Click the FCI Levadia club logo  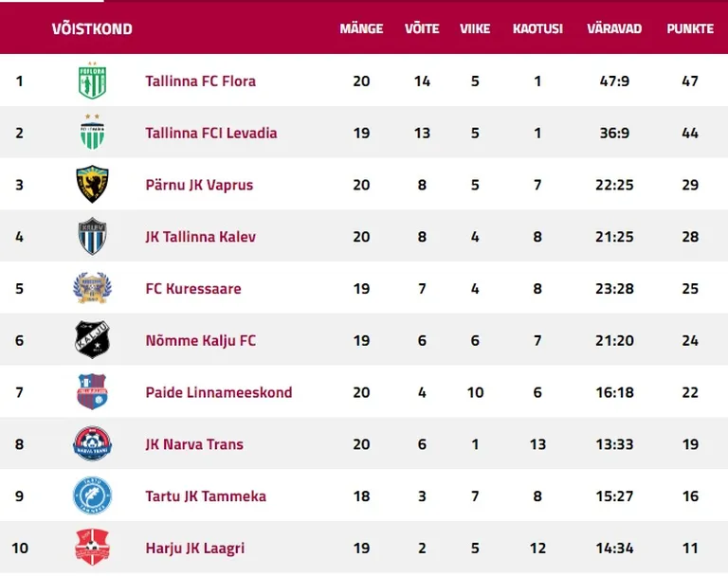[92, 132]
